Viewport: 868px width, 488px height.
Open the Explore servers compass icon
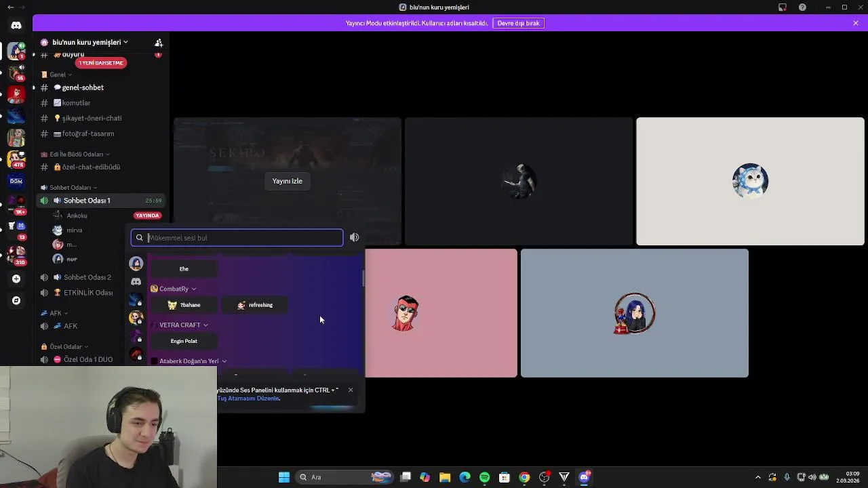click(x=16, y=300)
